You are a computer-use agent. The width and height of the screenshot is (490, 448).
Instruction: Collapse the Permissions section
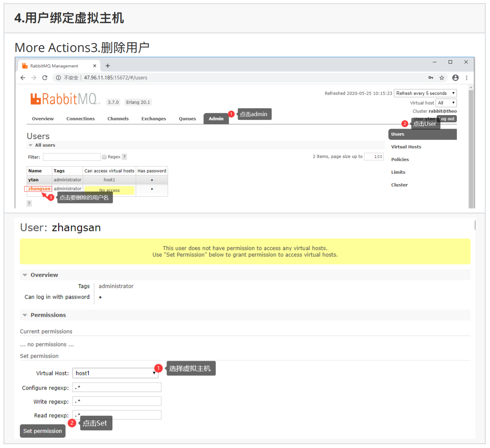pyautogui.click(x=25, y=315)
